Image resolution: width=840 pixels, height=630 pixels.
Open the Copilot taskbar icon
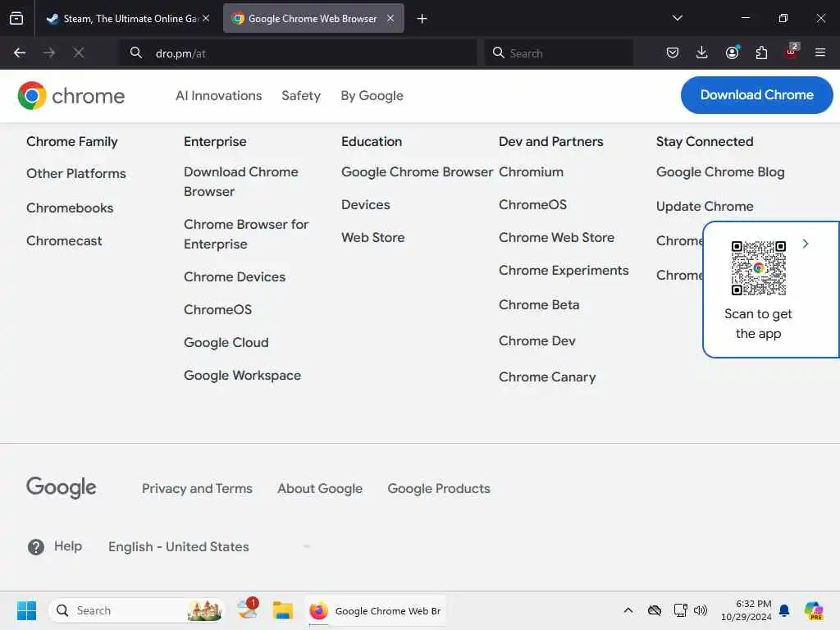pyautogui.click(x=813, y=610)
